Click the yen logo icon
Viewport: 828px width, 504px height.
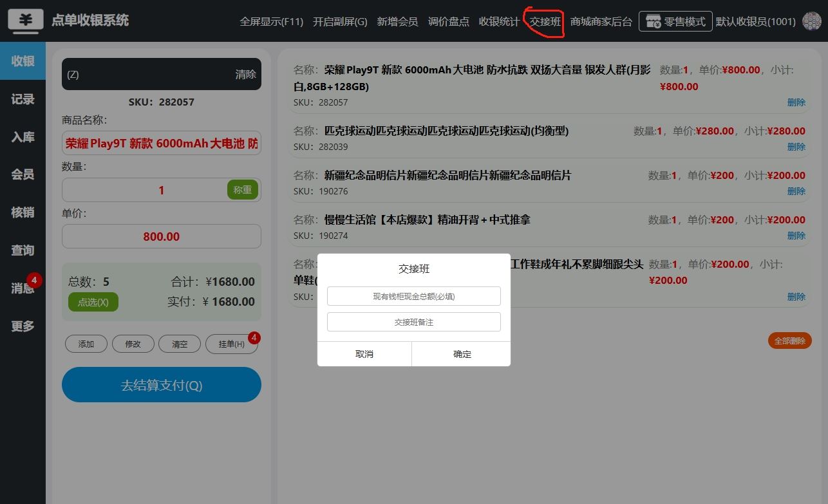click(26, 21)
